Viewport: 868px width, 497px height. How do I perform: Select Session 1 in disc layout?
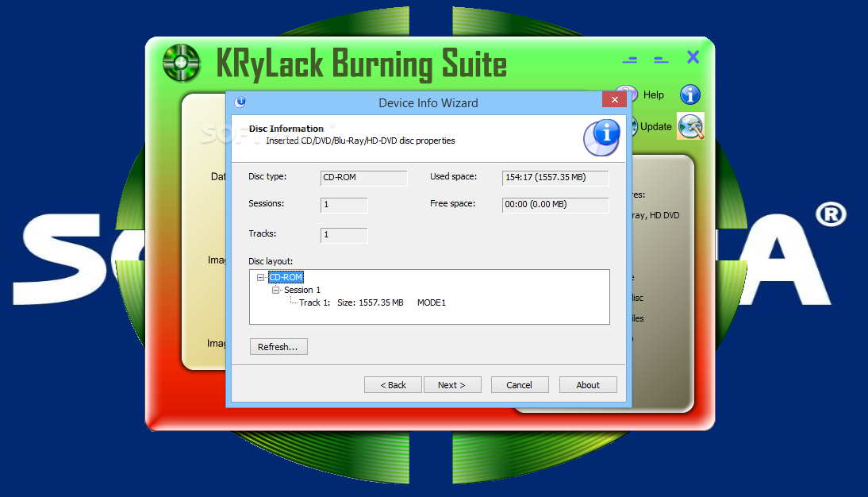pos(302,290)
